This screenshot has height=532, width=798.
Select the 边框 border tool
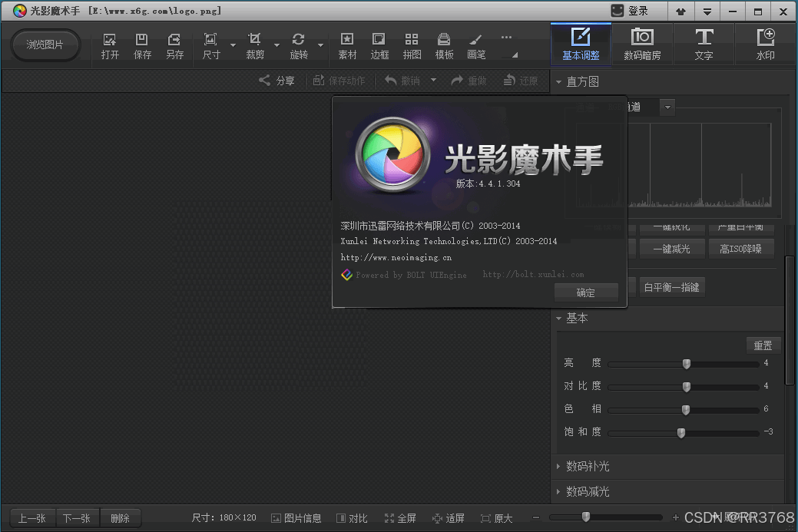point(379,46)
